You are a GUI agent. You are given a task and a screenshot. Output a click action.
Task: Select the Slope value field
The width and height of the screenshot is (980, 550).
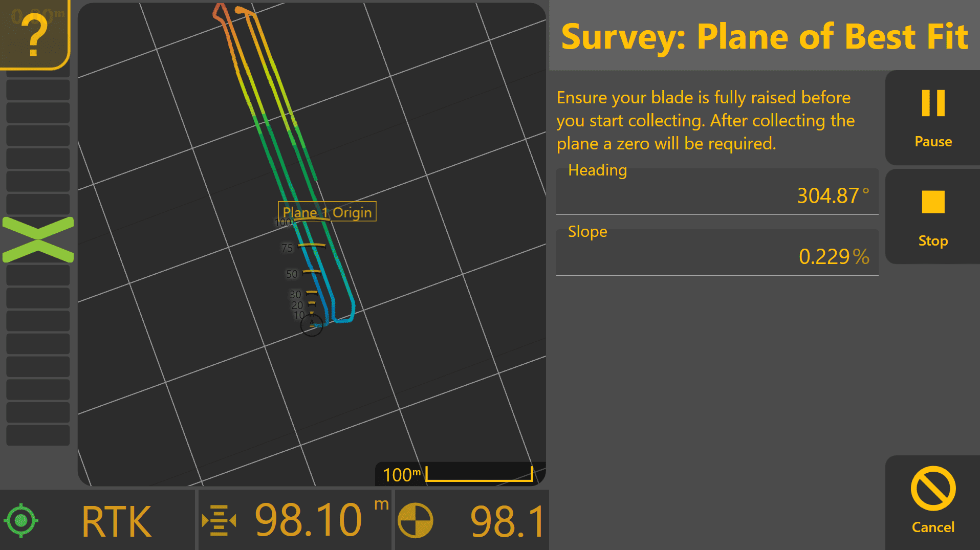[717, 252]
